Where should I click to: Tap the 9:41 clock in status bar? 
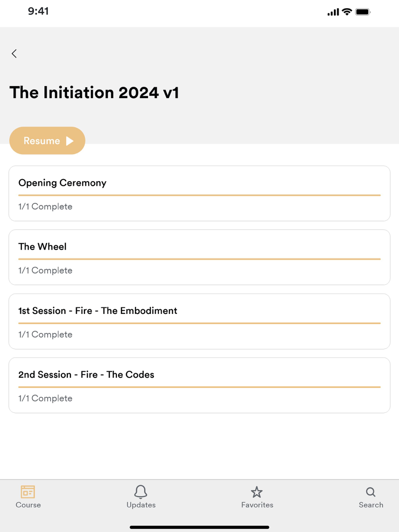[38, 11]
